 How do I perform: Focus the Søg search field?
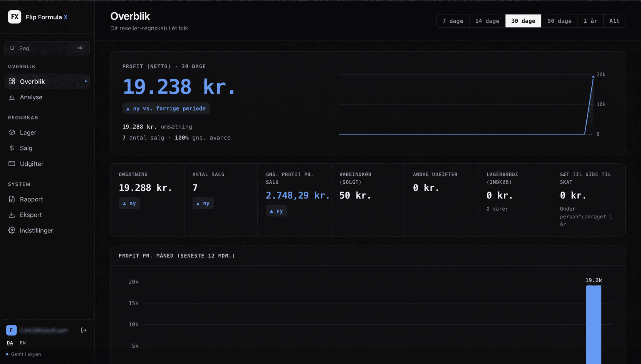click(47, 48)
